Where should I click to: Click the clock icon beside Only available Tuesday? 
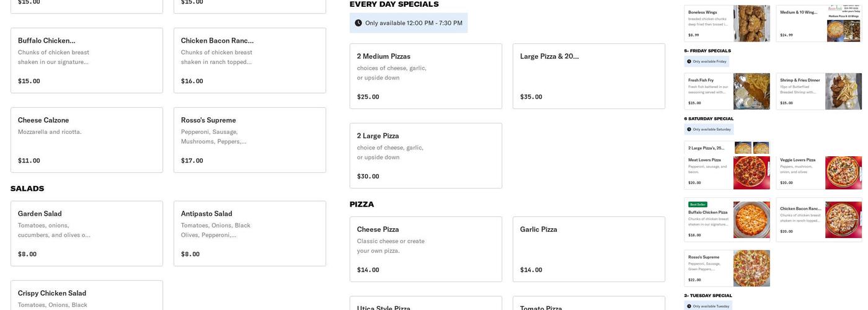tap(689, 306)
